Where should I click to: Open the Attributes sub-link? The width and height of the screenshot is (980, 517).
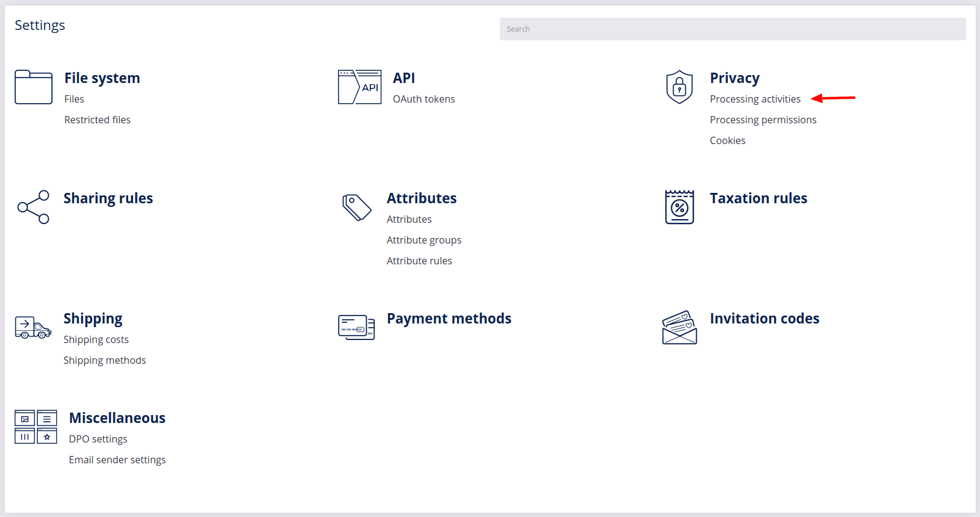(x=409, y=219)
